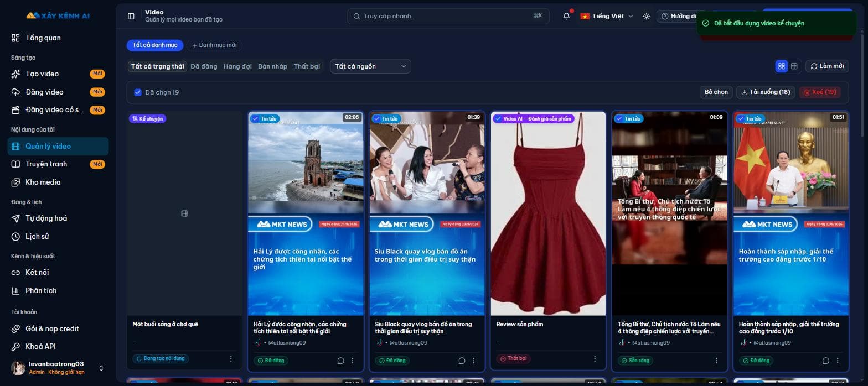Click the Xoá (19) delete button
This screenshot has height=386, width=868.
820,92
